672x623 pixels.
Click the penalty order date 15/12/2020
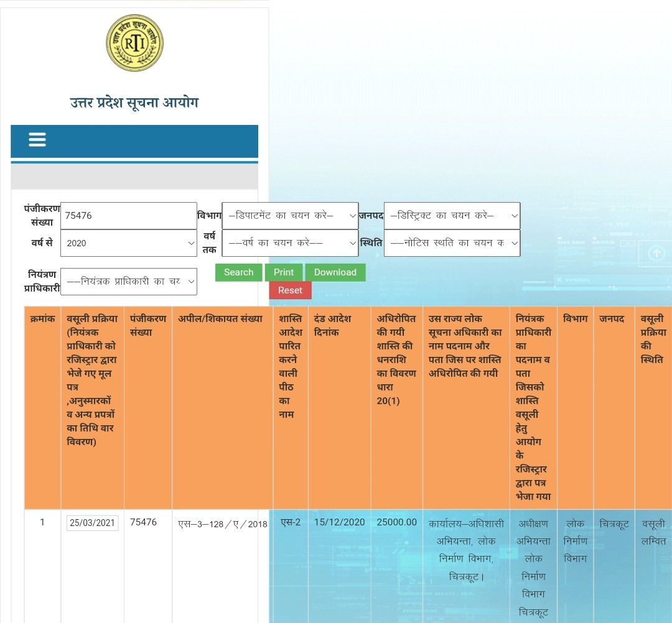pyautogui.click(x=340, y=522)
